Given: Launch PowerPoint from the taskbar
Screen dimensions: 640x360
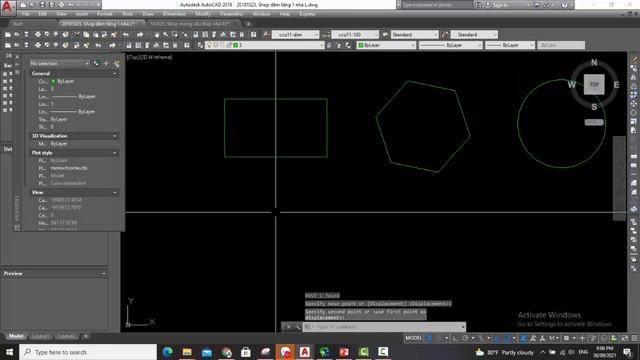Looking at the screenshot, I should tap(344, 352).
